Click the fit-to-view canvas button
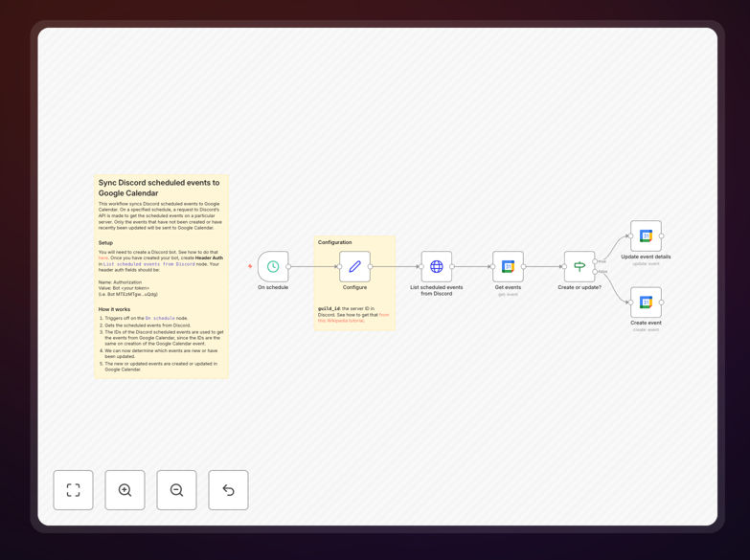750x560 pixels. [73, 490]
